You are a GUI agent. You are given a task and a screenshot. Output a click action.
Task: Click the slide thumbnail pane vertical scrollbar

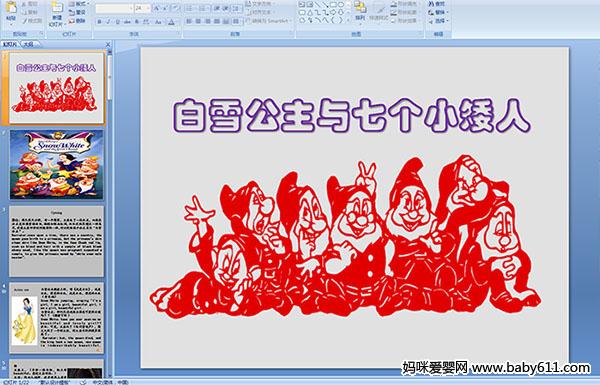point(110,214)
